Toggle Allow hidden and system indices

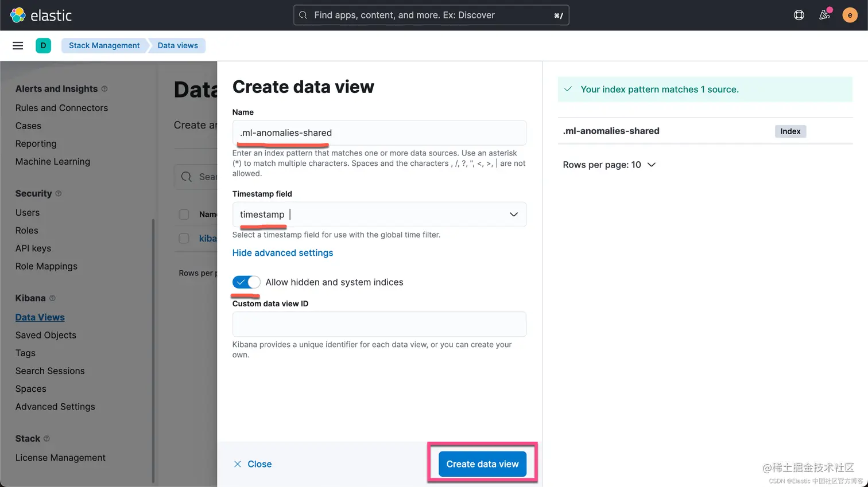coord(246,282)
